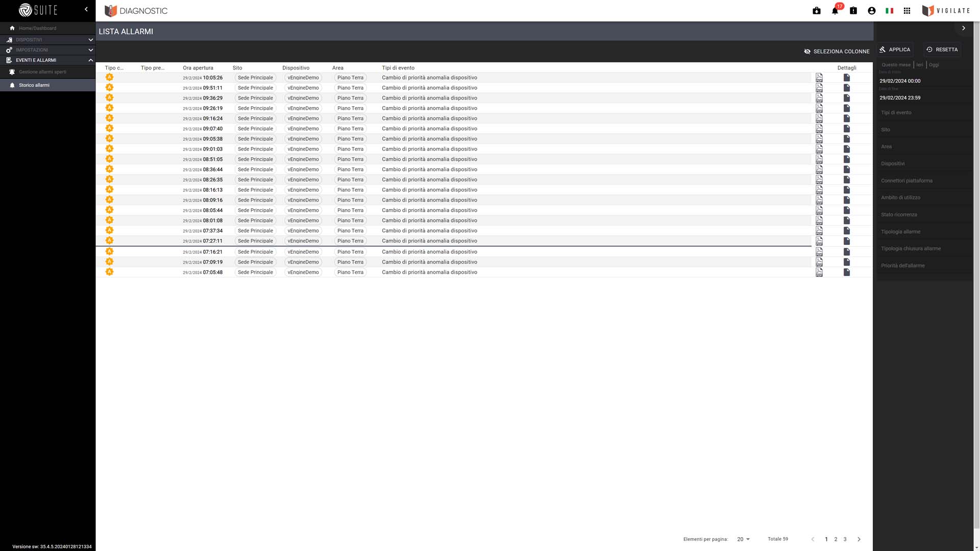This screenshot has width=980, height=551.
Task: Open the Sito filter dropdown
Action: (925, 130)
